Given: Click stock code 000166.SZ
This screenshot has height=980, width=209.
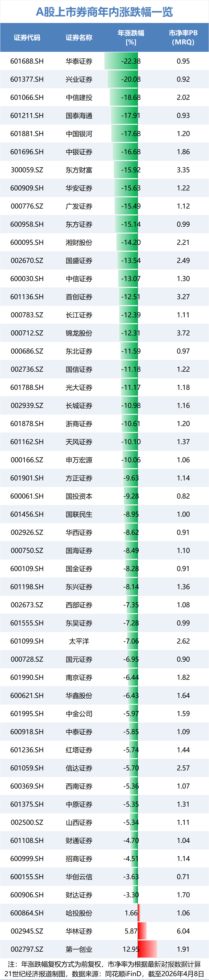Looking at the screenshot, I should (x=27, y=460).
